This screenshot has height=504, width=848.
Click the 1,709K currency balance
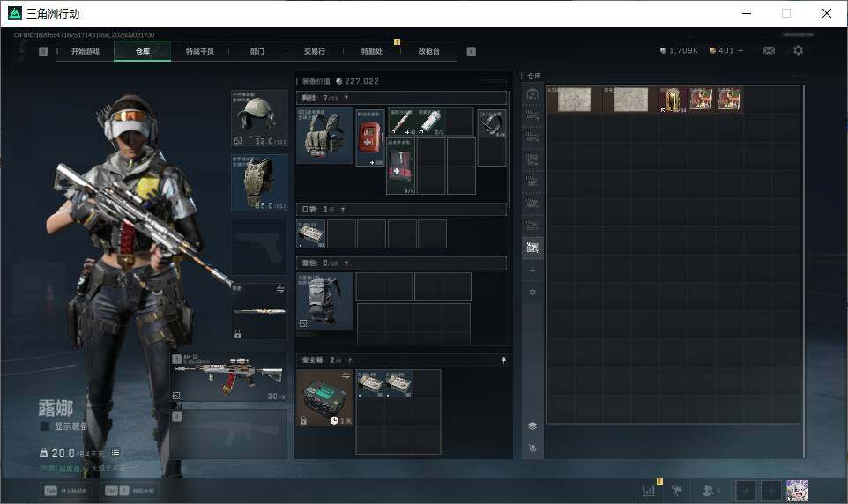pyautogui.click(x=679, y=50)
